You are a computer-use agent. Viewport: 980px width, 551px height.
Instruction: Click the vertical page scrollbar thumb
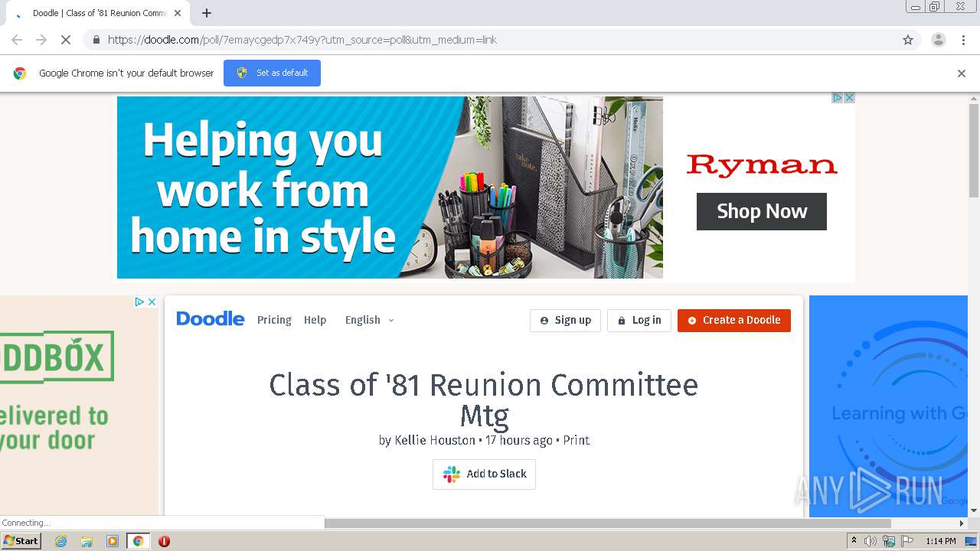(x=974, y=151)
